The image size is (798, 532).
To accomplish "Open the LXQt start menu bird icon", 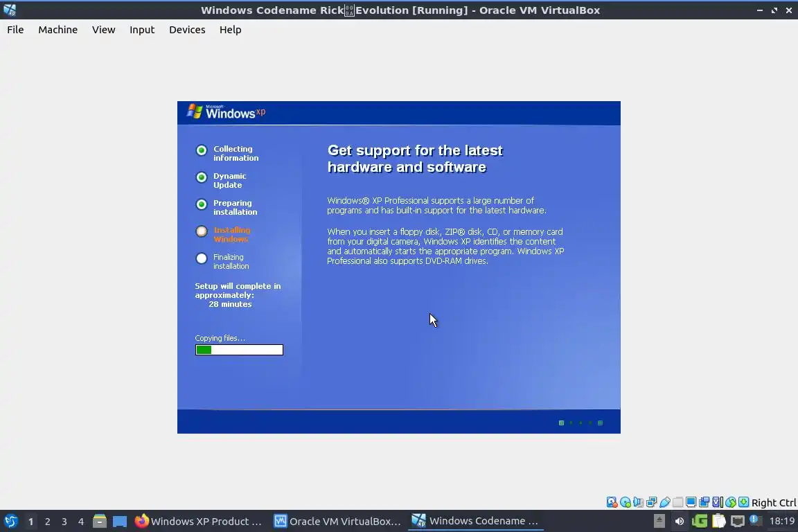I will coord(10,521).
